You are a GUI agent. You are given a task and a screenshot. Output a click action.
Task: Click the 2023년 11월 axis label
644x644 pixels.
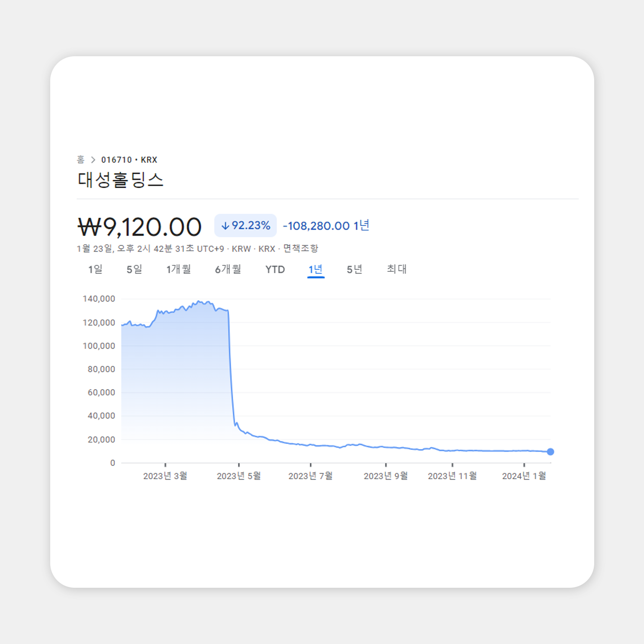coord(453,476)
